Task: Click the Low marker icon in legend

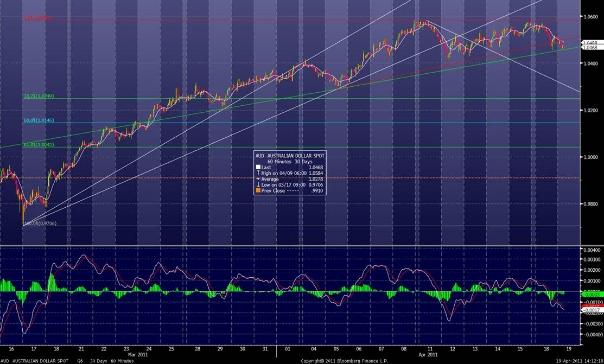Action: pyautogui.click(x=258, y=184)
